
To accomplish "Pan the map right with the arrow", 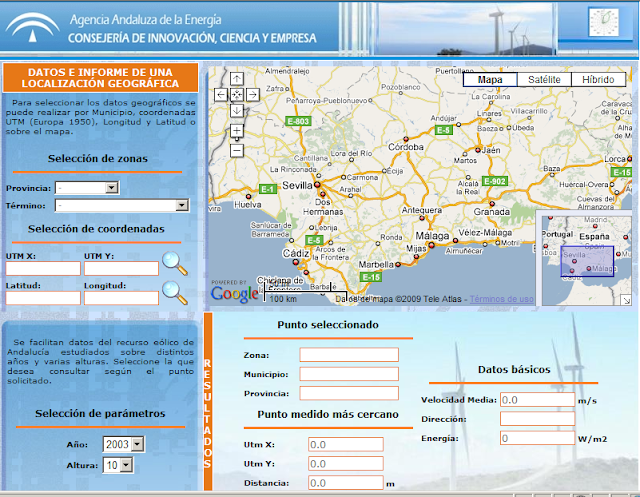I will [x=253, y=95].
